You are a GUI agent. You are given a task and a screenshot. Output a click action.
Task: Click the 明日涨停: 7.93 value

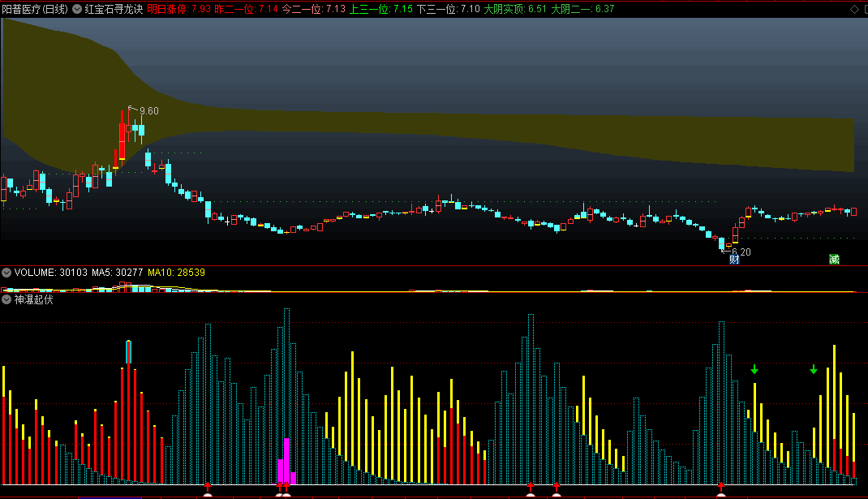pyautogui.click(x=178, y=9)
